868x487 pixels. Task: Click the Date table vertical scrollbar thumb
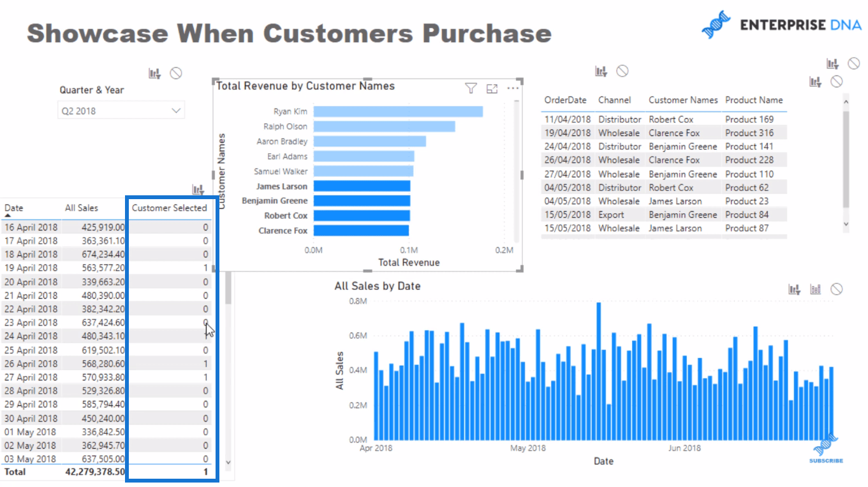coord(228,287)
